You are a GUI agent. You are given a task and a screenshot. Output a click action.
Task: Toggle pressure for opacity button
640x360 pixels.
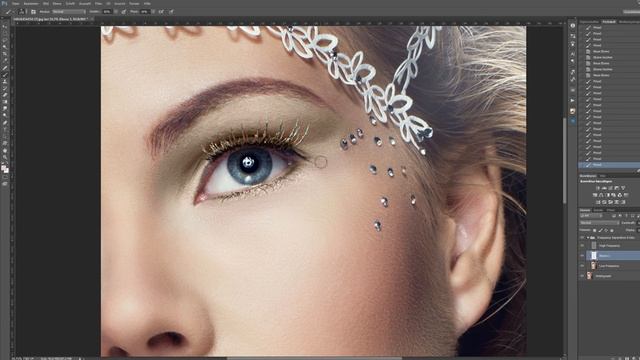point(124,11)
